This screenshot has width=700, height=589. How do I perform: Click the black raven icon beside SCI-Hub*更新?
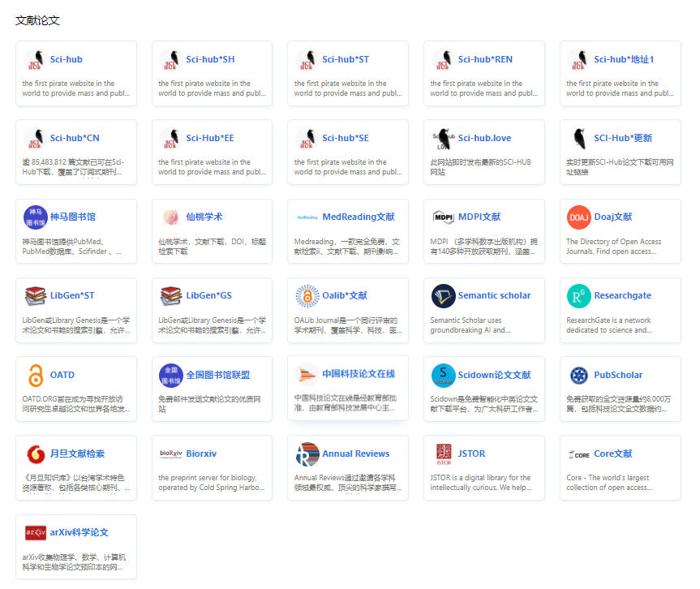click(x=579, y=139)
